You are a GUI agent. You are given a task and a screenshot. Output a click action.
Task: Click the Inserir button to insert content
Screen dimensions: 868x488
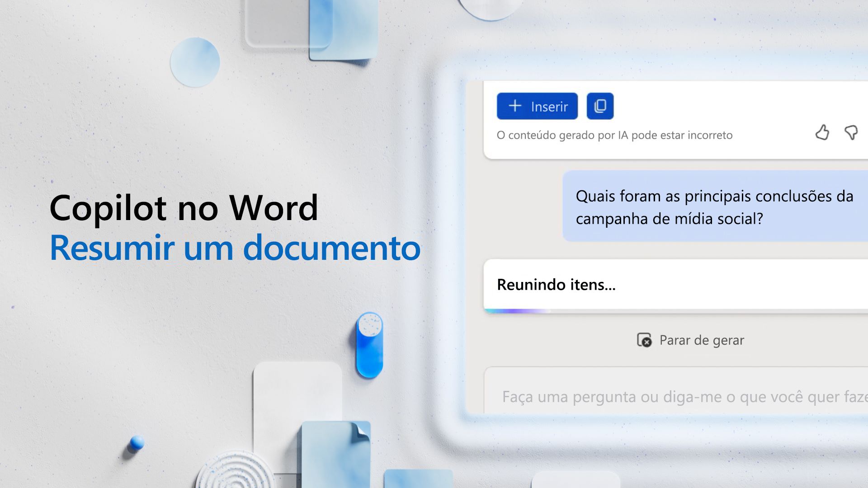(537, 106)
